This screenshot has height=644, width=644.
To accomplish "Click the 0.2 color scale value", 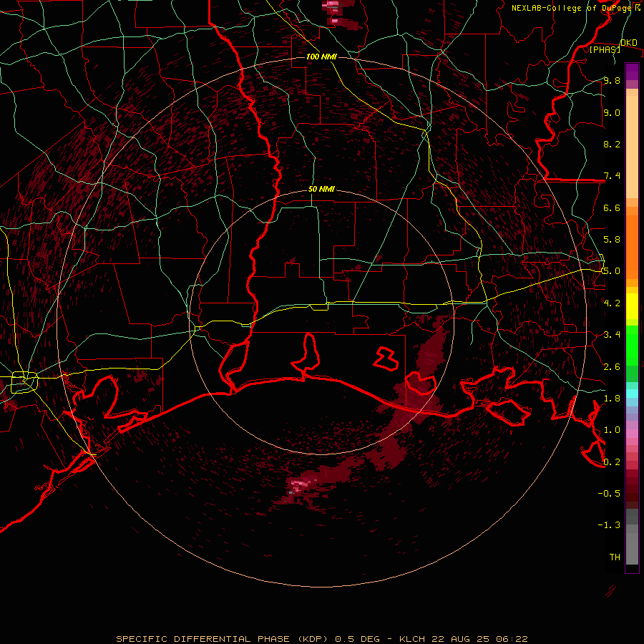I will tap(612, 462).
